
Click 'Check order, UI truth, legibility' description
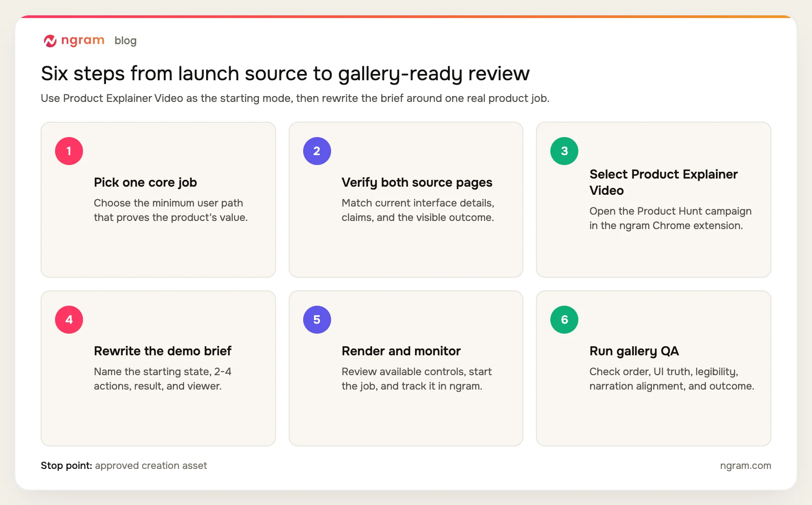[672, 379]
